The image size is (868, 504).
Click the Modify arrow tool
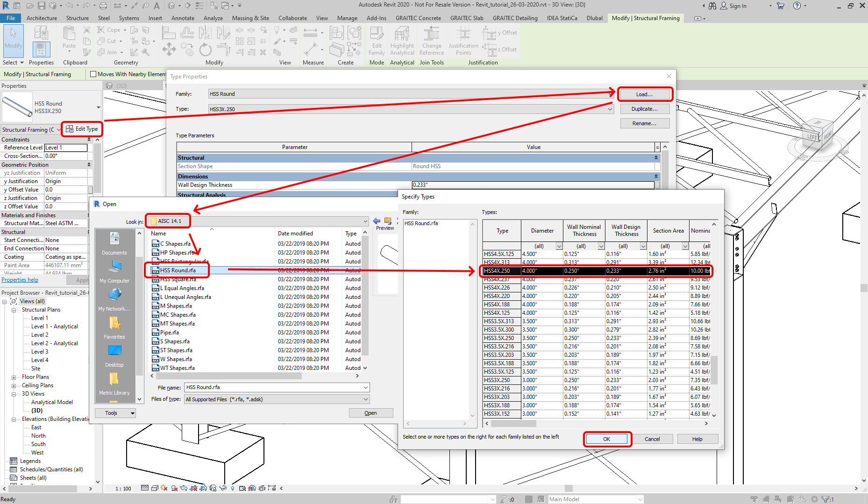pos(14,34)
